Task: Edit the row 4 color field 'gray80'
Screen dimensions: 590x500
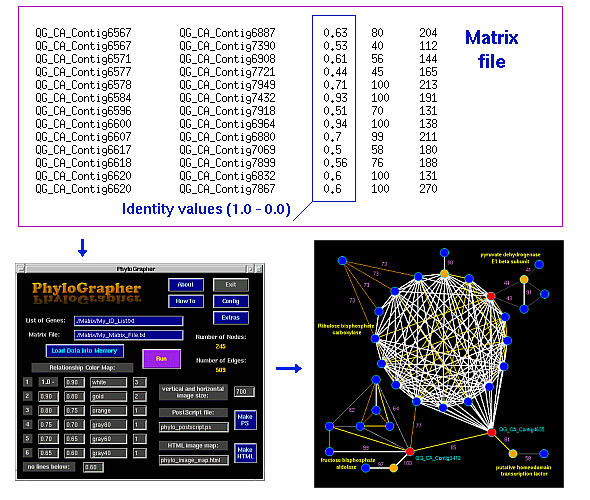Action: pos(109,425)
